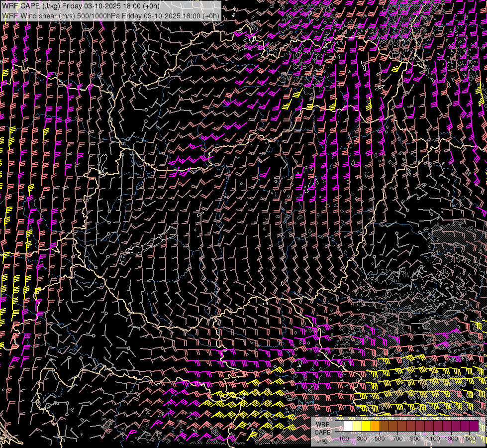This screenshot has width=487, height=448.
Task: Click the 700 legend scale label
Action: 397,439
